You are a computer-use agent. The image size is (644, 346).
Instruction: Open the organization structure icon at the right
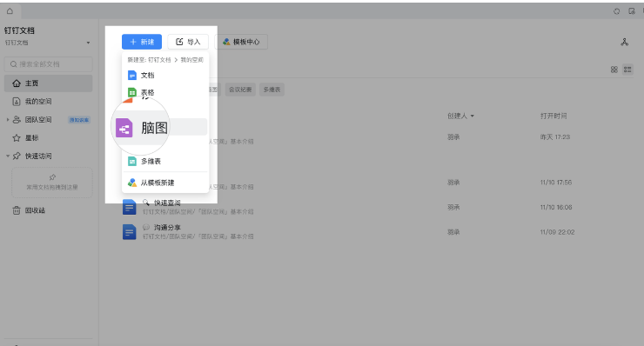pos(624,42)
